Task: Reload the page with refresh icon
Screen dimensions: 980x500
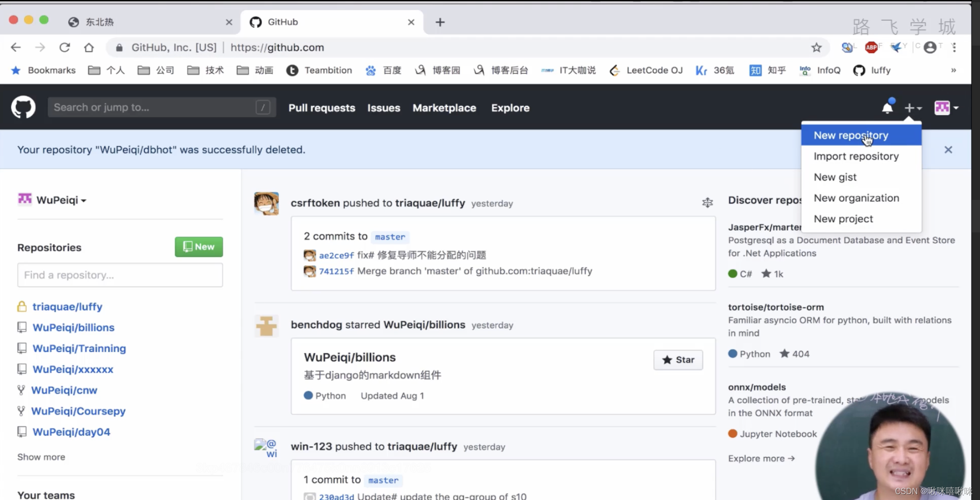Action: coord(65,47)
